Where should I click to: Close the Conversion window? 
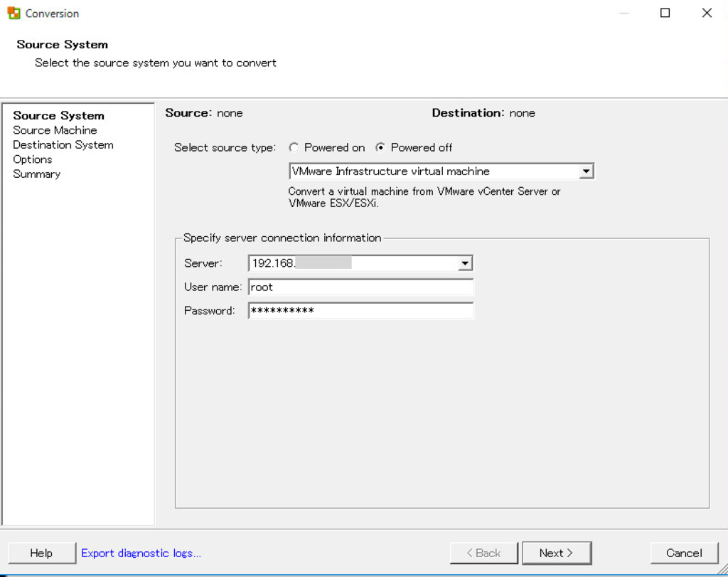[x=707, y=13]
